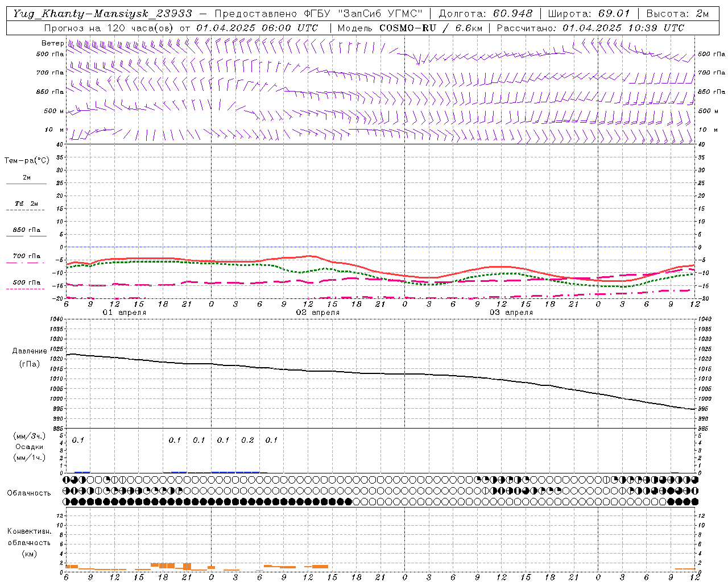Image resolution: width=728 pixels, height=582 pixels.
Task: Select the "Осадки" precipitation label
Action: (30, 447)
